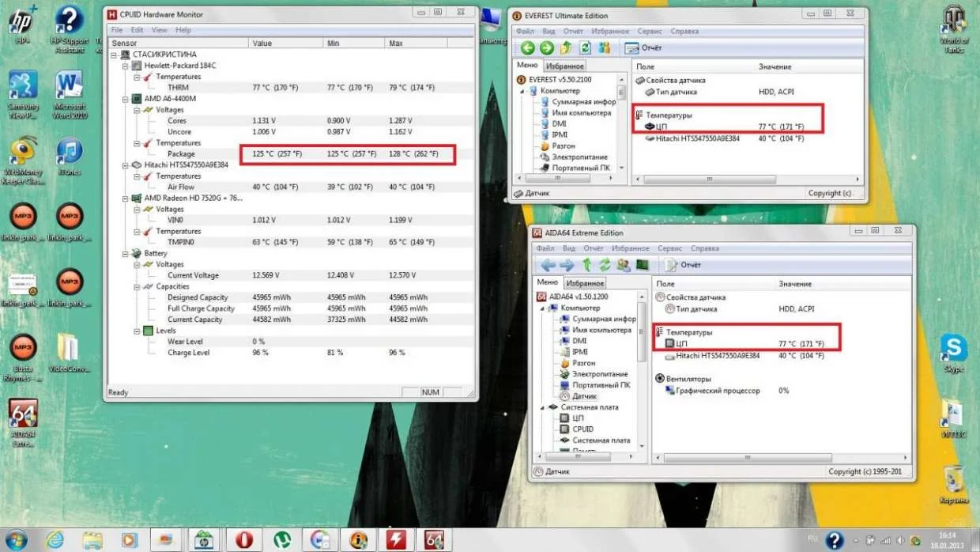Open the World of Tanks desktop shortcut
Screen dimensions: 980x552
954,30
